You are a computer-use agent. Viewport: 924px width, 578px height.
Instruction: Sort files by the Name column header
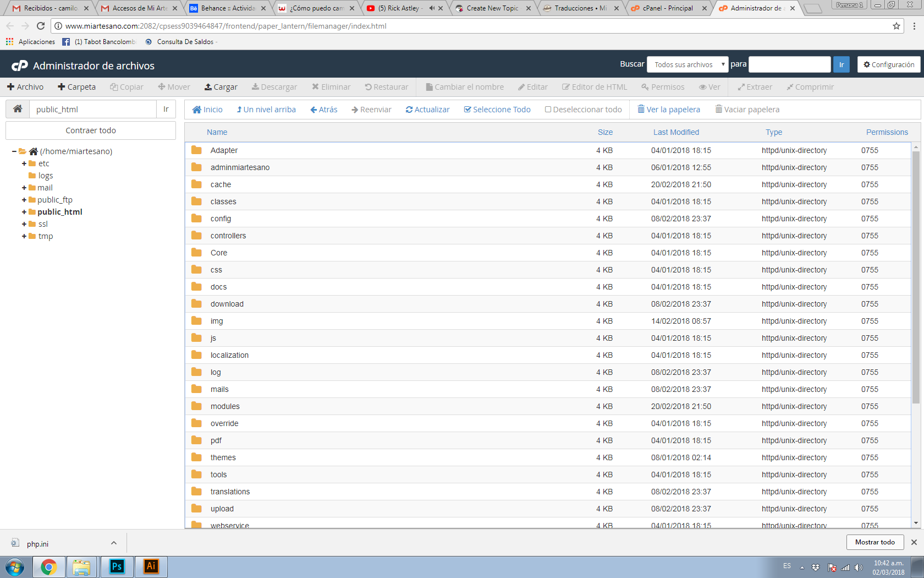[x=217, y=132]
